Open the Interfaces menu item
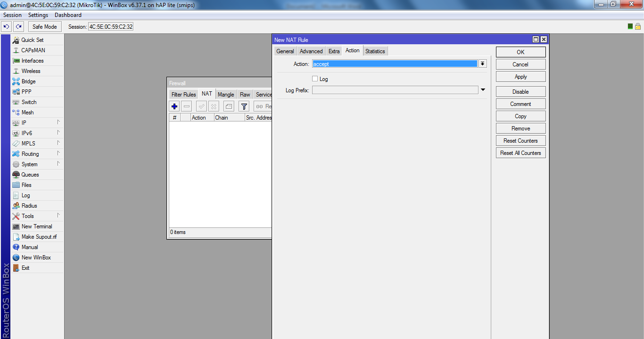 (37, 61)
